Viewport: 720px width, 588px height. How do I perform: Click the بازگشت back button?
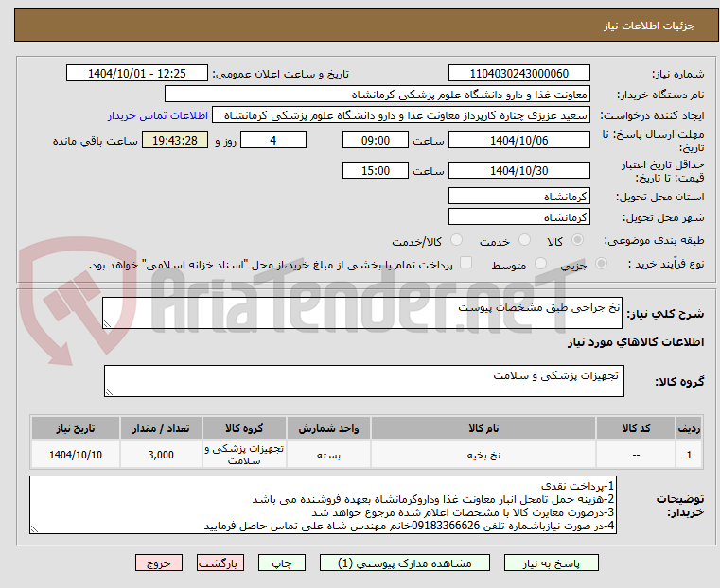[220, 562]
